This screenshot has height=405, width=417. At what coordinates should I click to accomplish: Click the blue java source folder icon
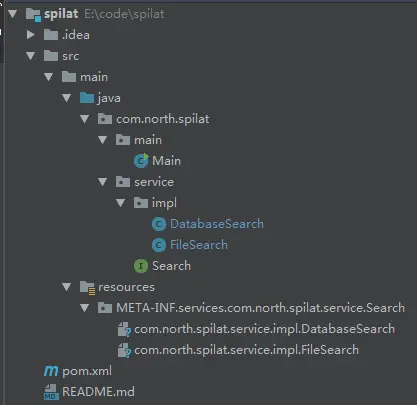87,98
